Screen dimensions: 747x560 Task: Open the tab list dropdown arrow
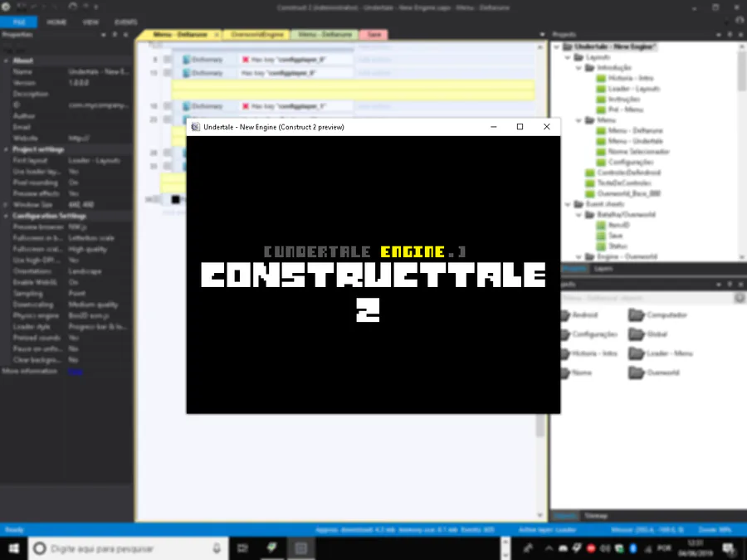(x=542, y=35)
